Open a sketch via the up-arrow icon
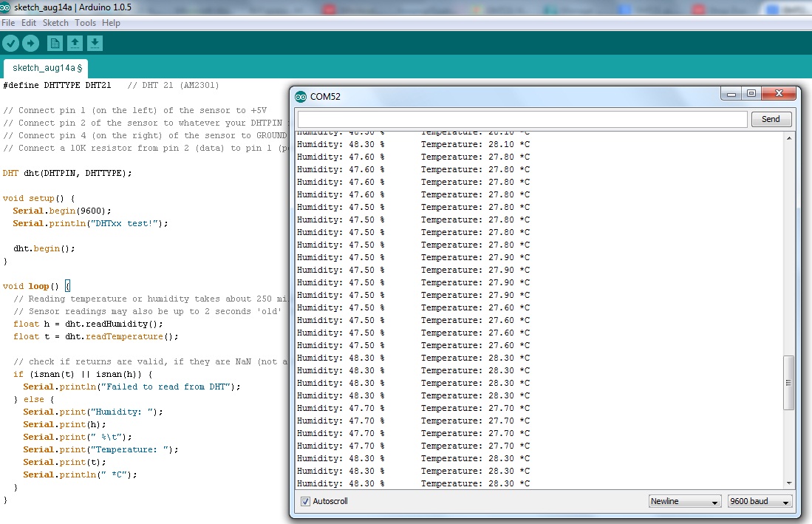 pos(75,43)
